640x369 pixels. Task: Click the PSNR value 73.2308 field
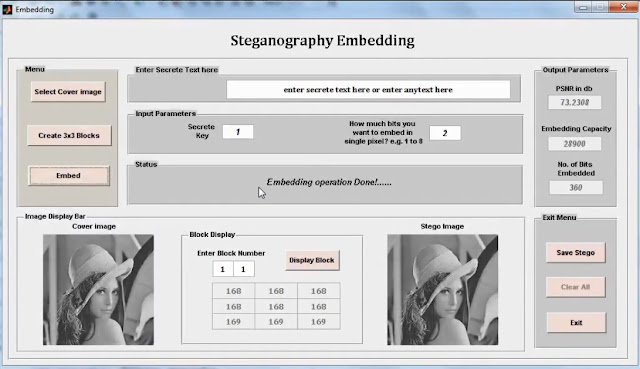click(575, 102)
